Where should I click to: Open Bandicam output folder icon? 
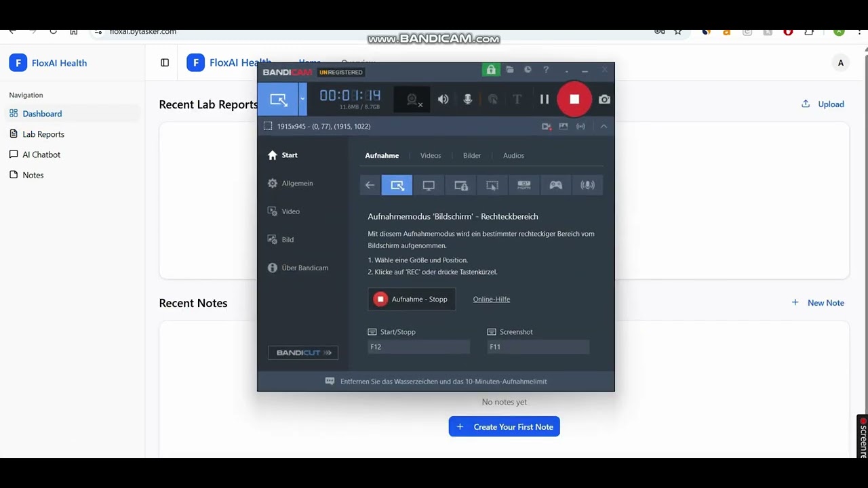[509, 70]
